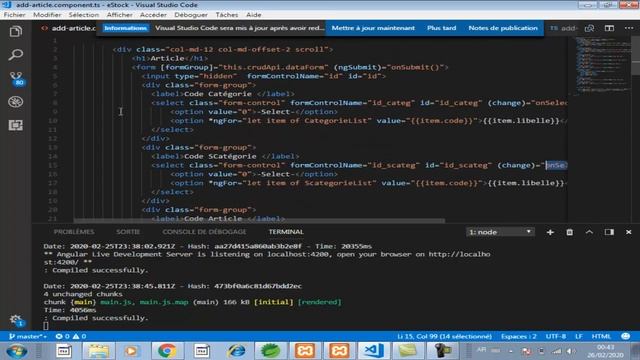Close the terminal panel

pos(629,232)
